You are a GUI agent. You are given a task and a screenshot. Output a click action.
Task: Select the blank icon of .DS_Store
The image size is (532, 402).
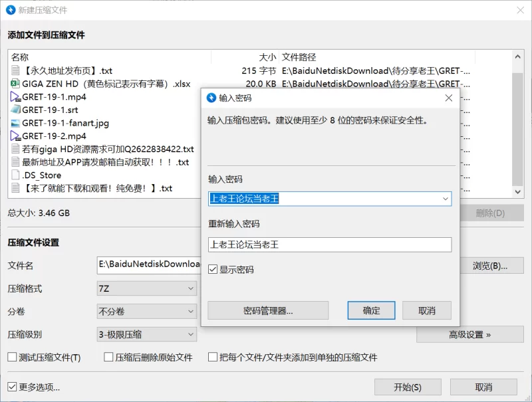(x=15, y=175)
